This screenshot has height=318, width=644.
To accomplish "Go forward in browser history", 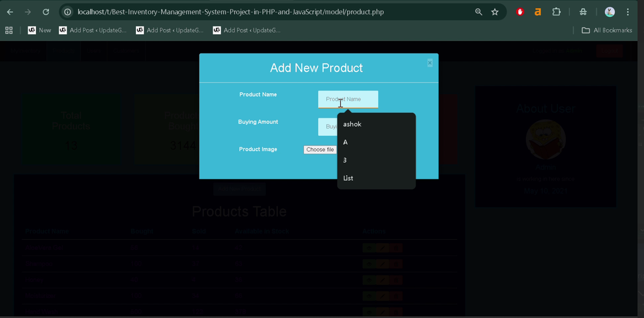I will [28, 12].
